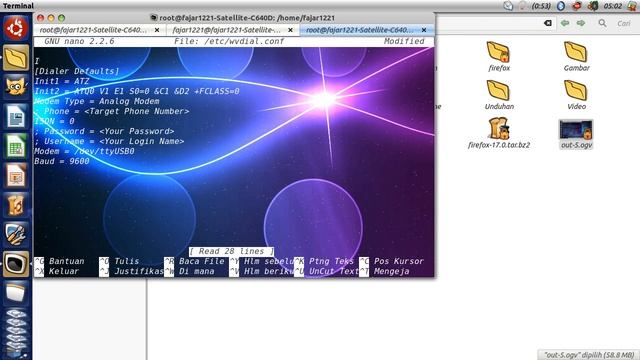The height and width of the screenshot is (360, 640).
Task: Launch LibreOffice Impress from the launcher
Action: click(16, 176)
